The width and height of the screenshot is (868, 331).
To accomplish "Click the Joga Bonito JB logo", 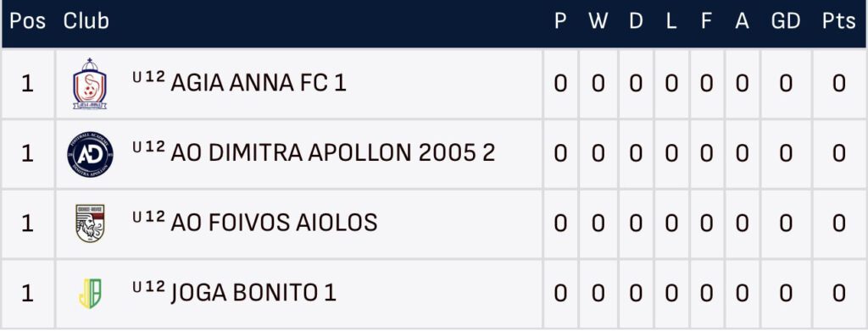I will coord(90,294).
